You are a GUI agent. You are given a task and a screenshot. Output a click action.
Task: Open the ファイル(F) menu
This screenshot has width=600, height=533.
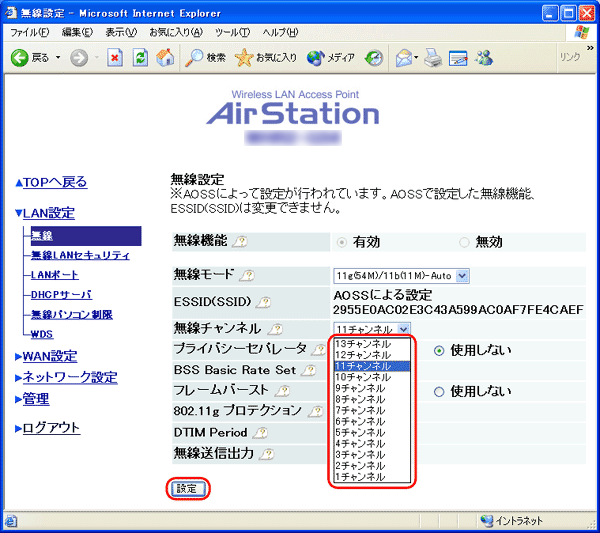coord(29,33)
